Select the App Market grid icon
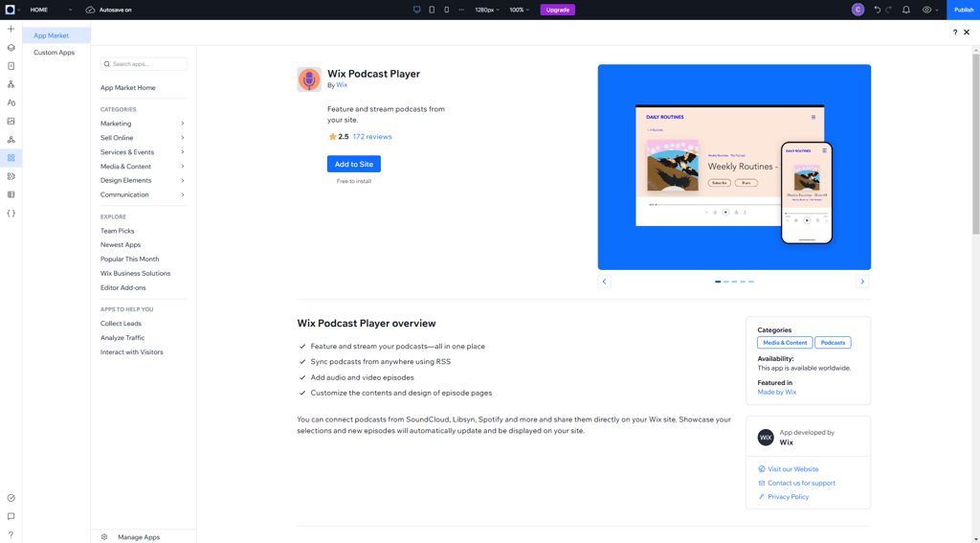This screenshot has height=543, width=980. tap(11, 158)
